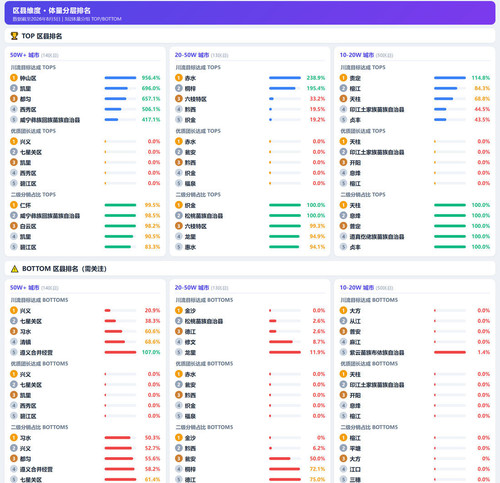Image resolution: width=500 pixels, height=483 pixels.
Task: Click the 61.4% value
Action: point(152,479)
